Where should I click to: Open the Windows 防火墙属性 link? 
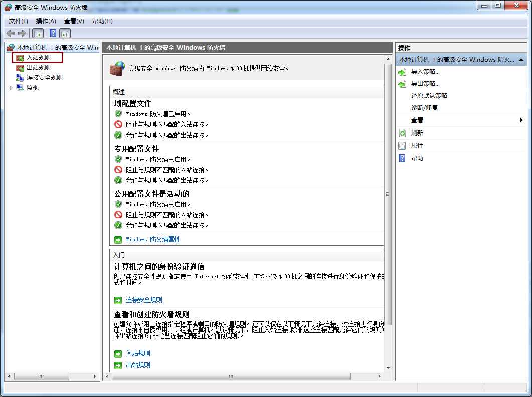(152, 240)
